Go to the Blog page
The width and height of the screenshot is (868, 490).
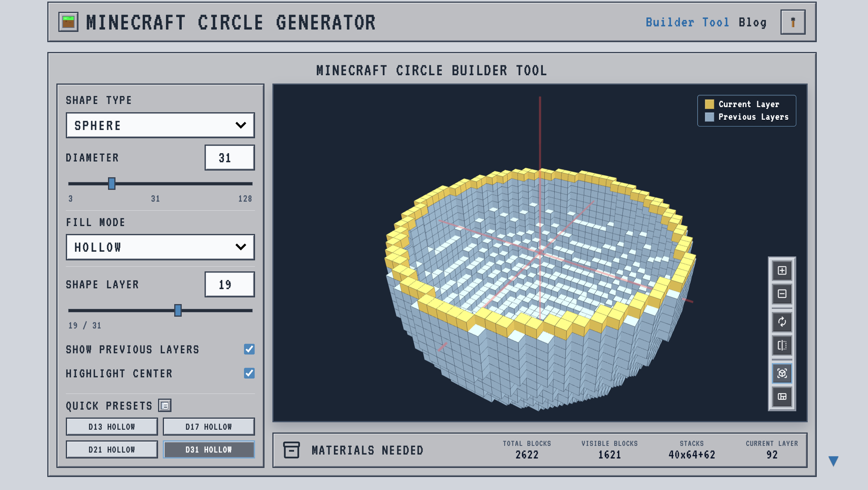pyautogui.click(x=752, y=22)
